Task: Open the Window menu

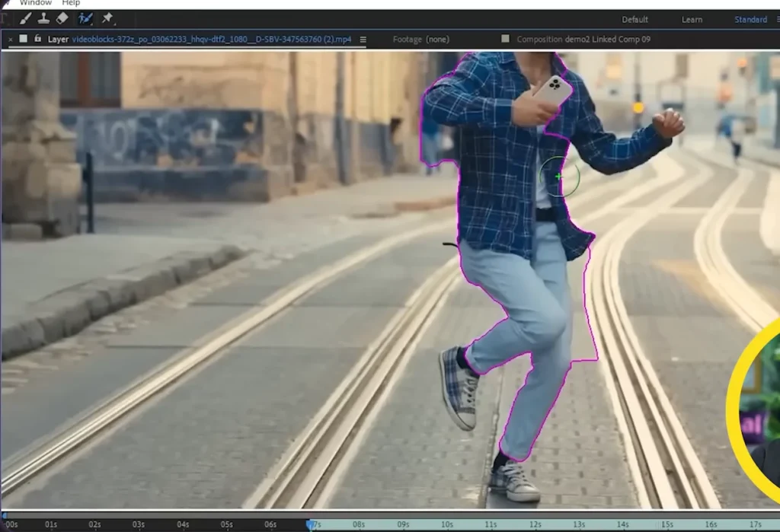Action: pyautogui.click(x=35, y=3)
